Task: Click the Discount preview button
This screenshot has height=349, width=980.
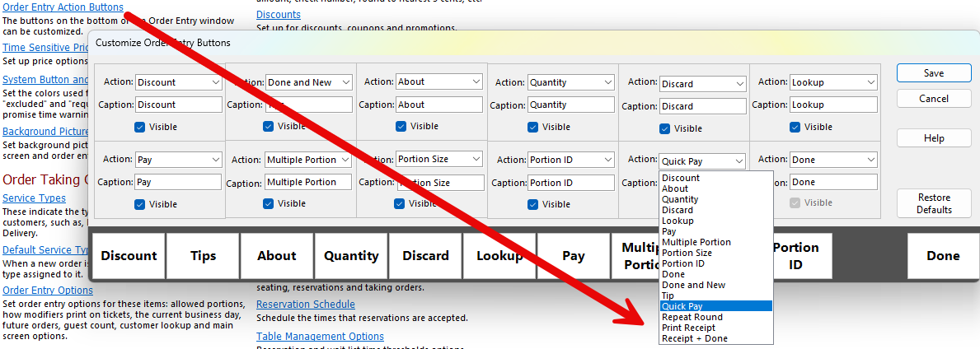Action: click(129, 256)
